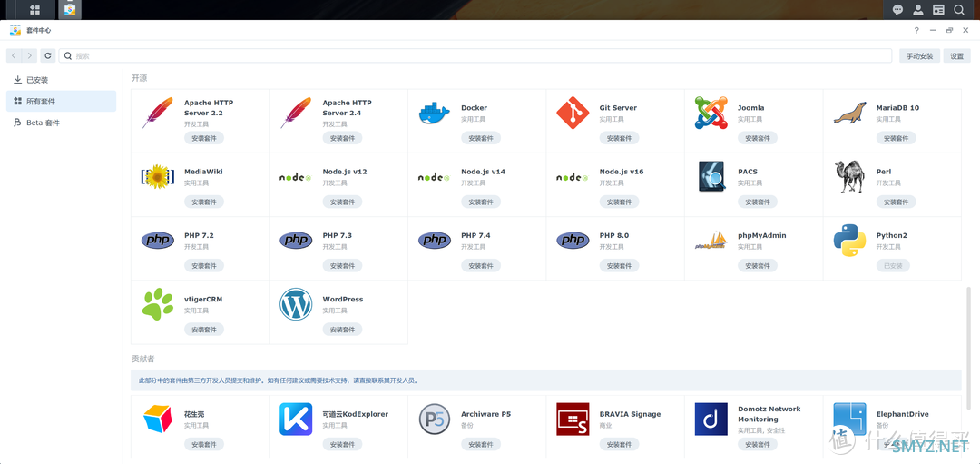Open the Apache HTTP Server 2.2 feather icon
This screenshot has height=464, width=980.
pos(158,114)
